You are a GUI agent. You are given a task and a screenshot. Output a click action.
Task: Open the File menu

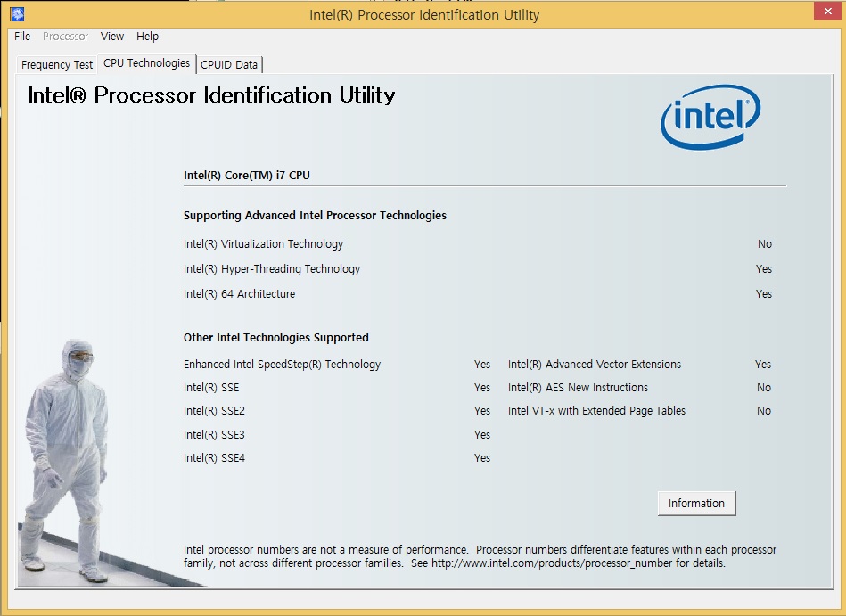click(x=22, y=37)
